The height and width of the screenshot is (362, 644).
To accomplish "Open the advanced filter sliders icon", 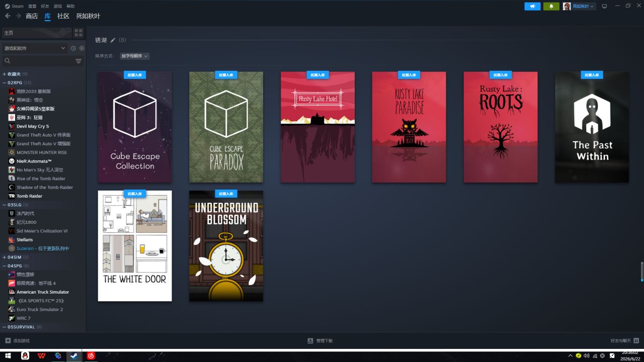I will [x=78, y=61].
